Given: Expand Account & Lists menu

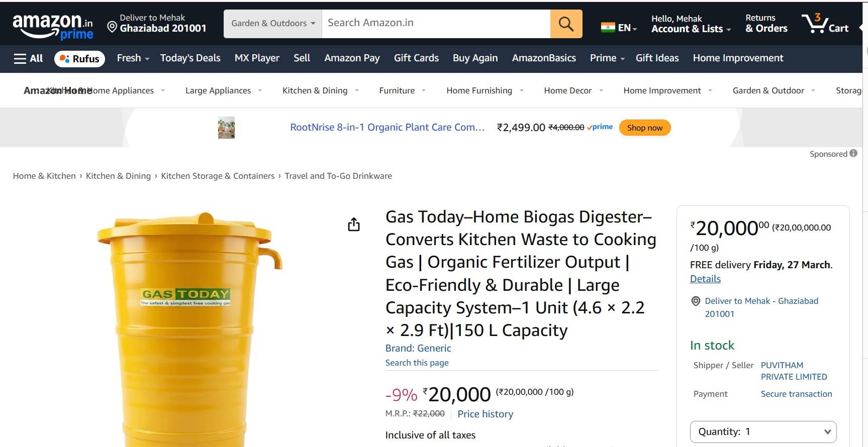Looking at the screenshot, I should tap(691, 24).
